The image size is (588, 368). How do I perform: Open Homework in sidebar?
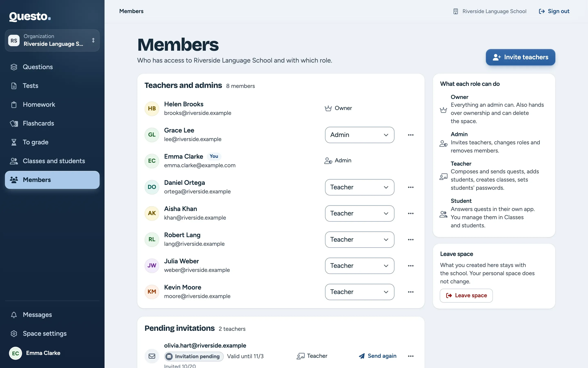tap(52, 105)
